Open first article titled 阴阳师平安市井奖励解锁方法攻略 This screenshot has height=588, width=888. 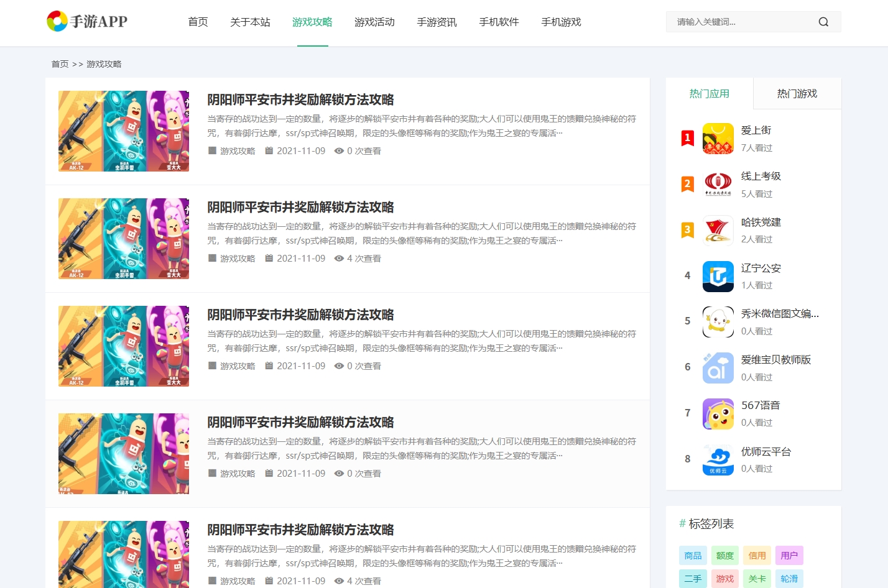(300, 99)
